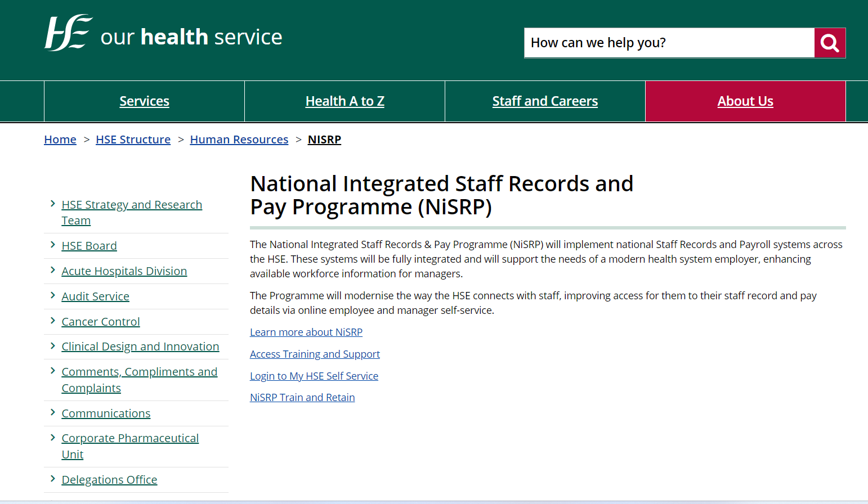
Task: Open Communications sidebar link
Action: tap(106, 413)
